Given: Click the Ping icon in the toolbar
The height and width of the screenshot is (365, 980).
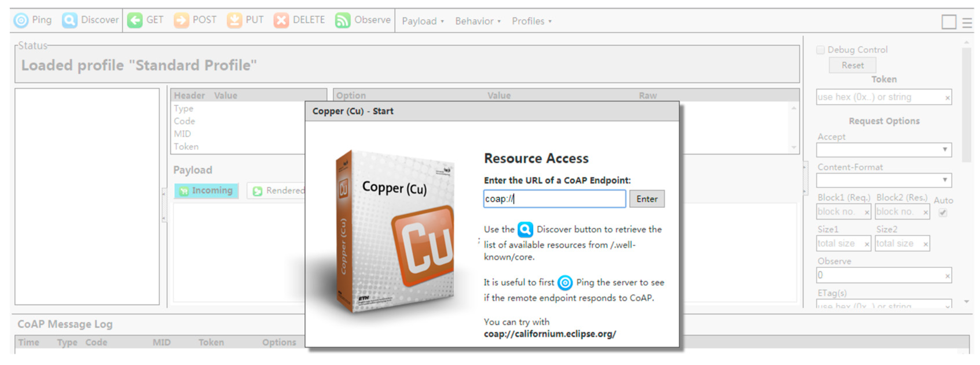Looking at the screenshot, I should click(x=21, y=20).
